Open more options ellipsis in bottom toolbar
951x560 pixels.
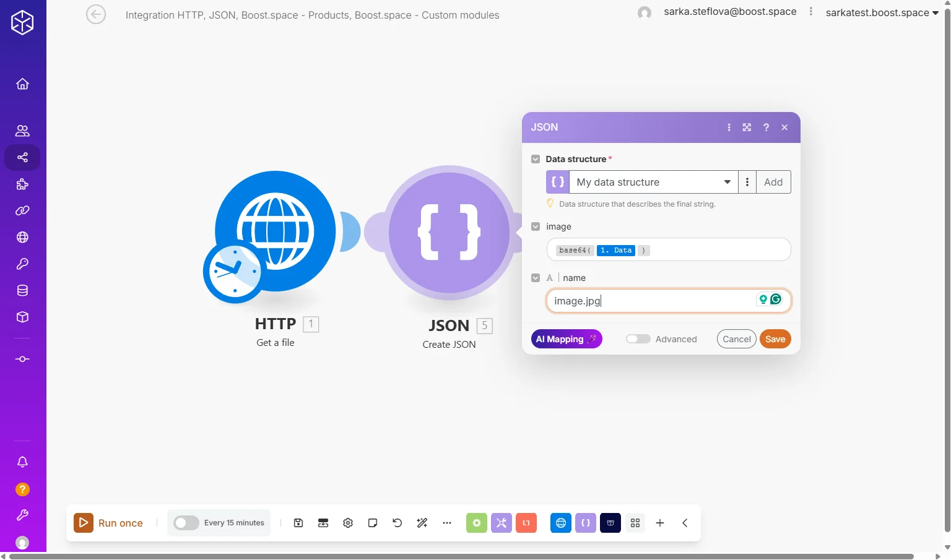tap(447, 523)
